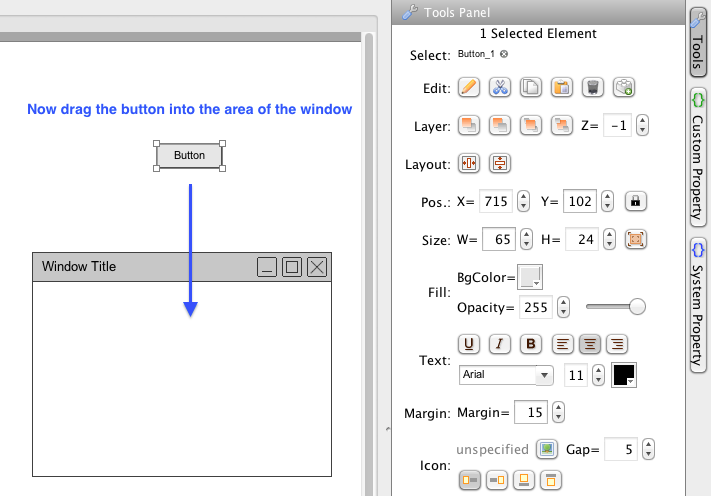Click the pencil edit icon
Image resolution: width=711 pixels, height=496 pixels.
(468, 87)
